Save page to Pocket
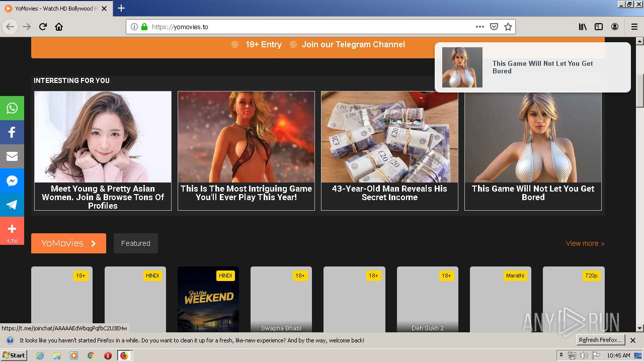The width and height of the screenshot is (644, 362). coord(494,27)
